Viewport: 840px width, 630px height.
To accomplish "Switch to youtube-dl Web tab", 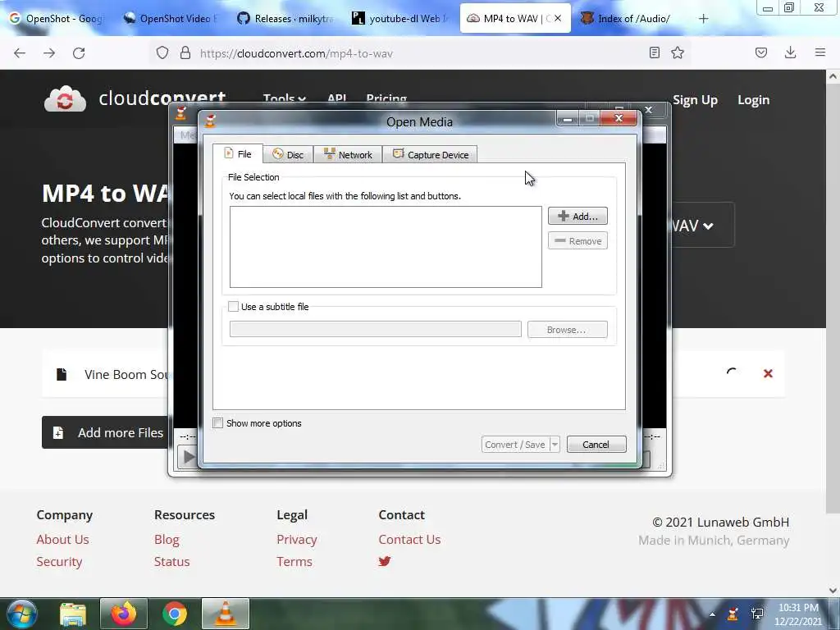I will click(399, 18).
